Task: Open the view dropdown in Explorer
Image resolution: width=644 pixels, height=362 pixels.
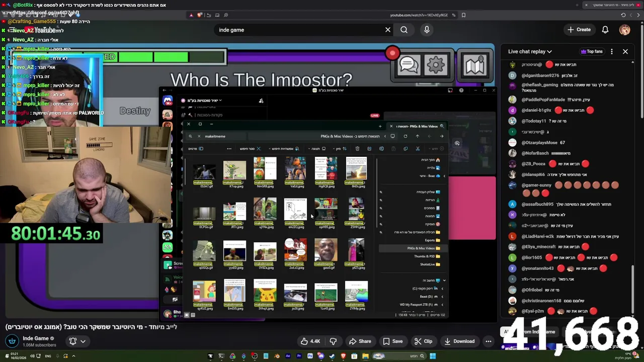Action: [316, 149]
